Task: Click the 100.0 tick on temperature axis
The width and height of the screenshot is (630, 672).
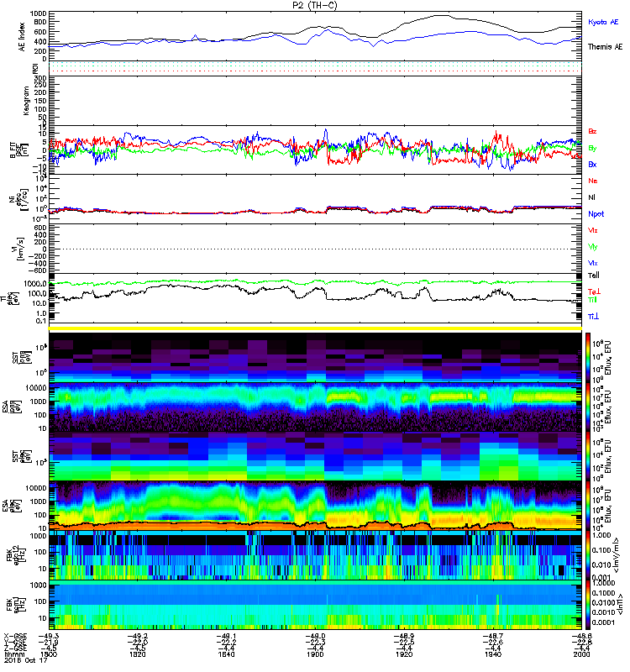Action: 37,294
